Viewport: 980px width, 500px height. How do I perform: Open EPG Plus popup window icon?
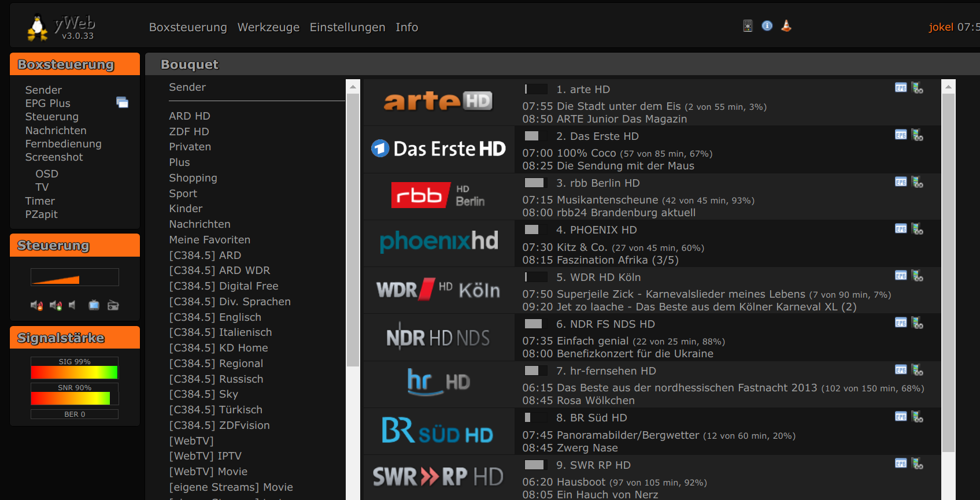tap(122, 103)
